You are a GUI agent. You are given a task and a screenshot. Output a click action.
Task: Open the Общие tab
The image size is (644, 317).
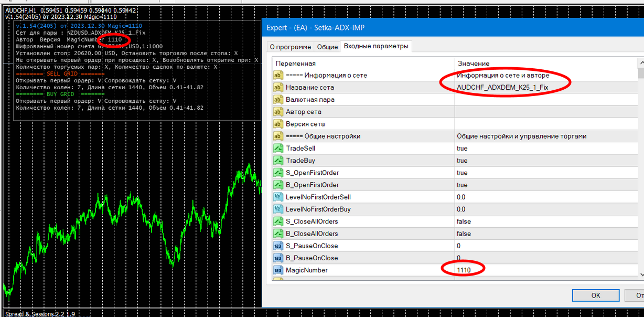click(x=328, y=47)
